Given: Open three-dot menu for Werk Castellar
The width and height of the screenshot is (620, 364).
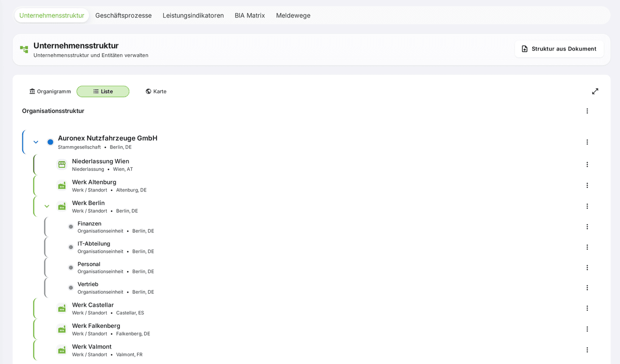Looking at the screenshot, I should tap(587, 308).
